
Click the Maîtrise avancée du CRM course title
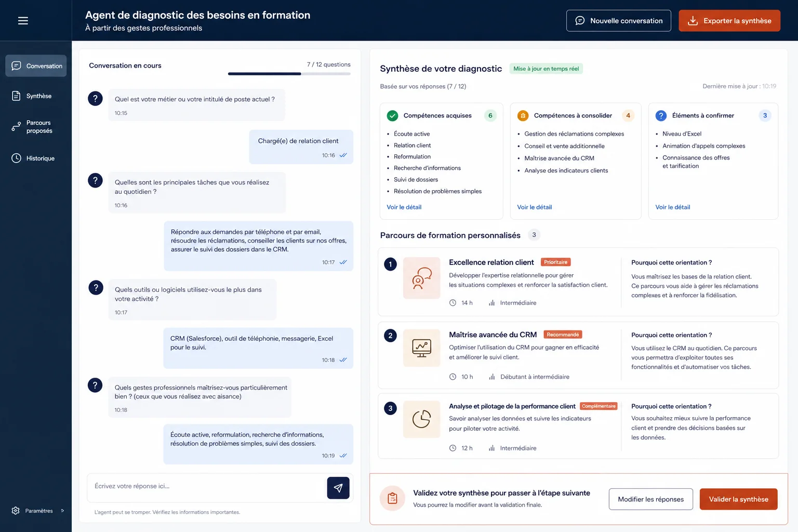pos(493,335)
